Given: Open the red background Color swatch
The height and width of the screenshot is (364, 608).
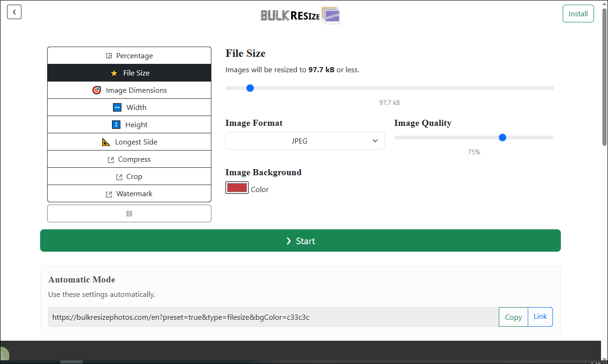Looking at the screenshot, I should tap(237, 187).
